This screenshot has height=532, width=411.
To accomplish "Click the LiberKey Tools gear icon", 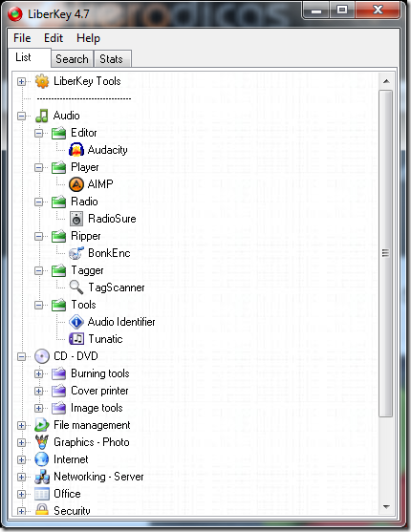I will tap(42, 81).
